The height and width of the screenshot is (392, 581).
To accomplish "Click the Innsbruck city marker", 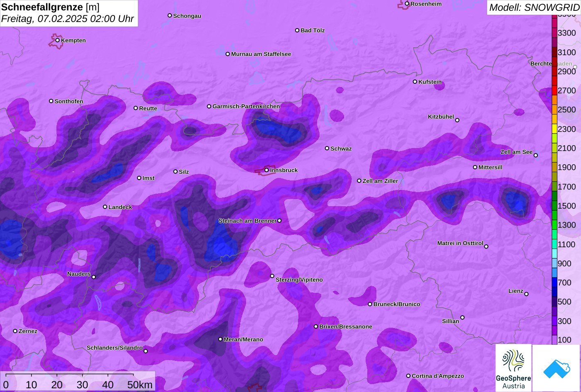I will pos(267,170).
